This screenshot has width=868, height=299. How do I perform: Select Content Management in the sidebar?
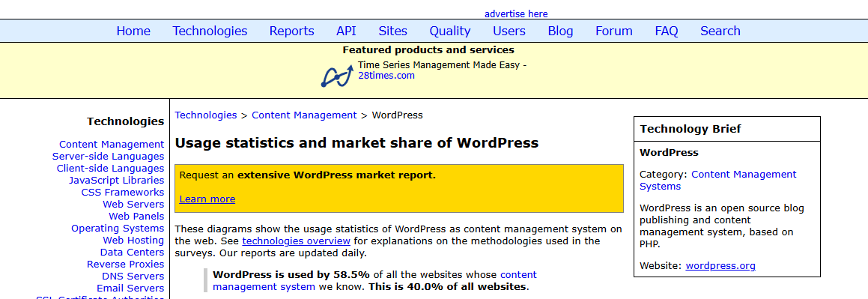[x=112, y=145]
